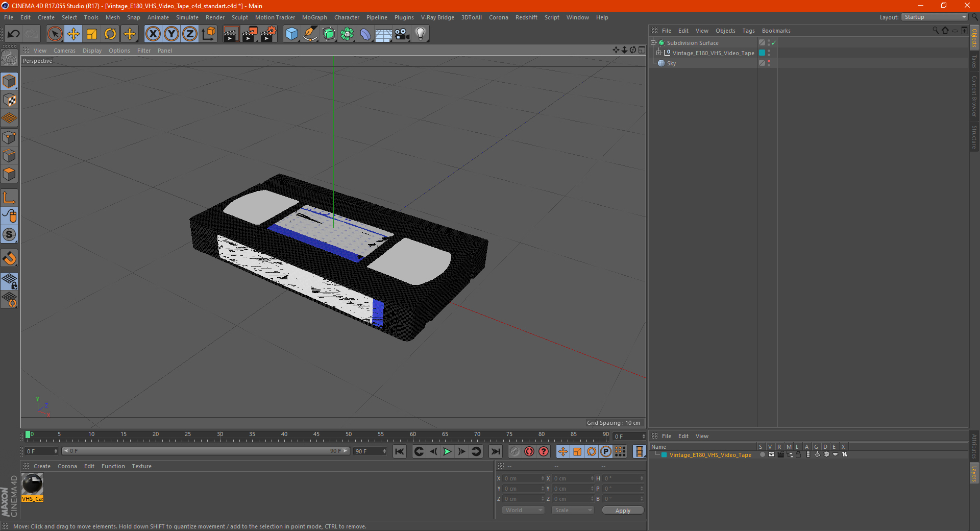Go to end of animation
Viewport: 980px width, 531px height.
495,451
